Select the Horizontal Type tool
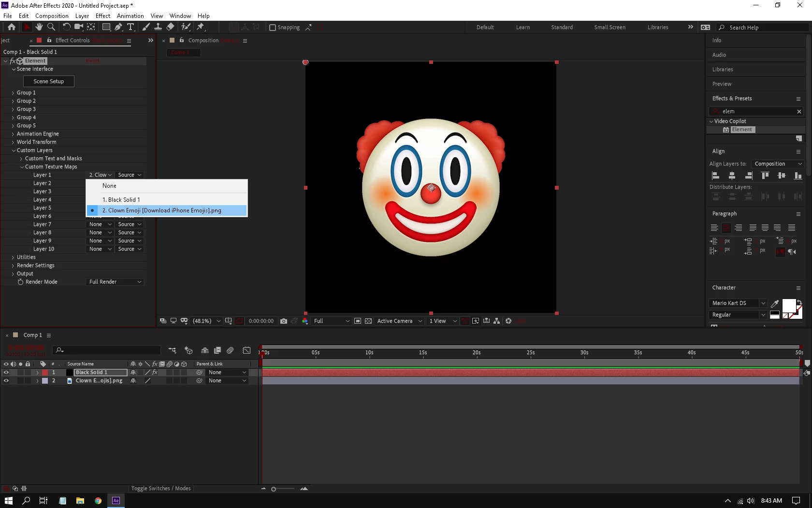This screenshot has height=508, width=812. 130,27
